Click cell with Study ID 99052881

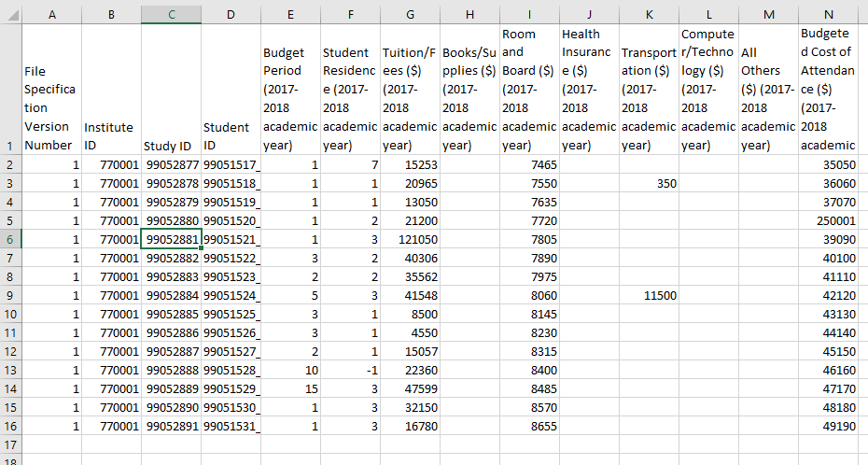pos(171,239)
